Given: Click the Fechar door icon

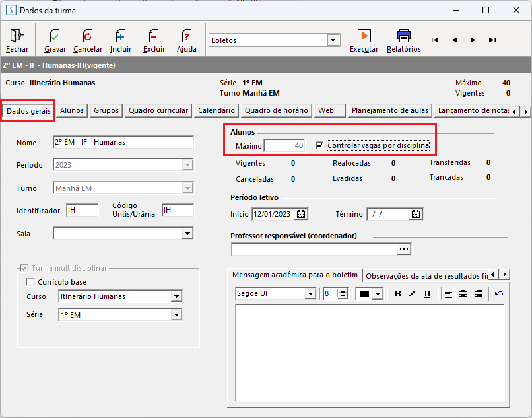Looking at the screenshot, I should (17, 36).
